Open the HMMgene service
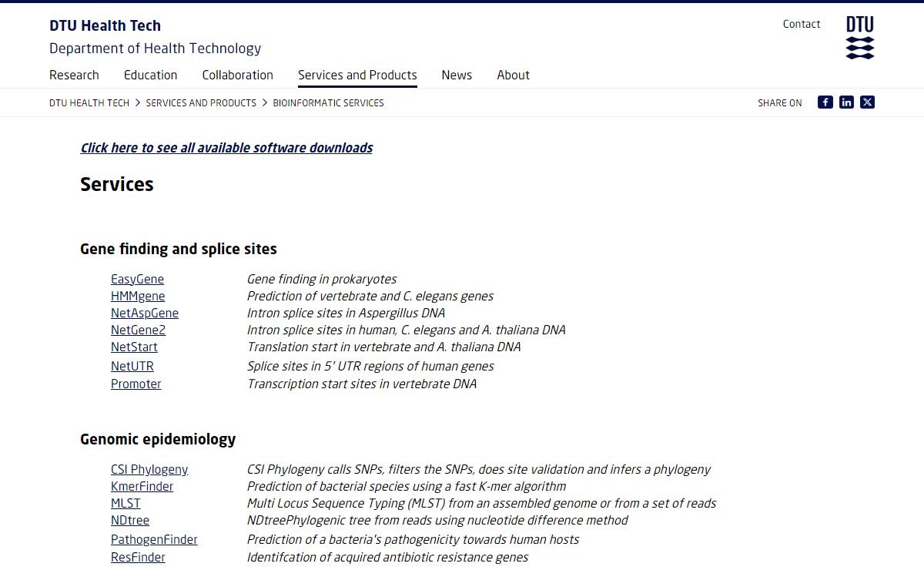Screen dimensions: 924x570 pos(138,296)
